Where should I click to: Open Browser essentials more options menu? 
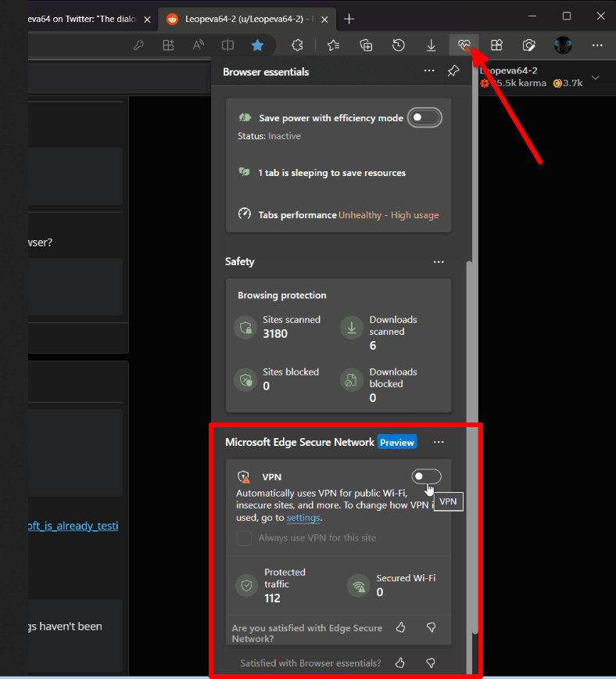429,70
